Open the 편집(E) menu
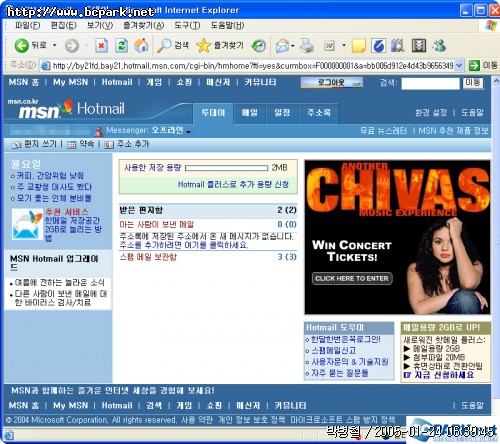Screen dimensions: 500x444 coord(63,25)
